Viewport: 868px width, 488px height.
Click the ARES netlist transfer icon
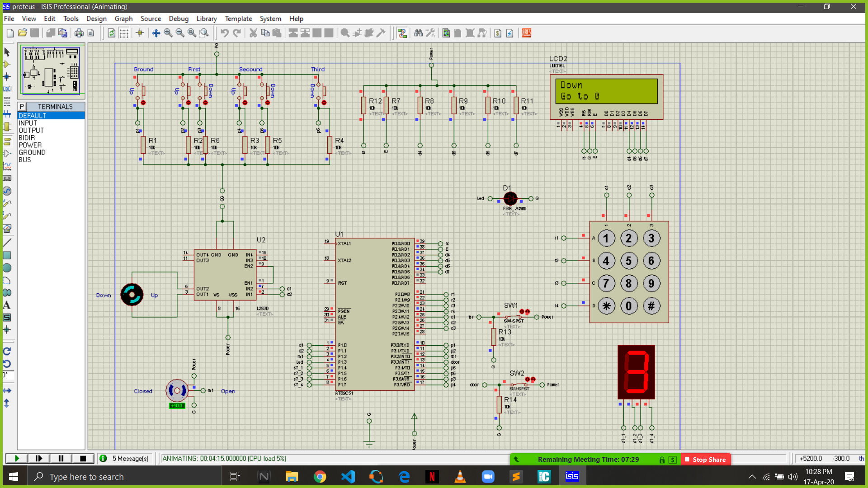[x=527, y=33]
